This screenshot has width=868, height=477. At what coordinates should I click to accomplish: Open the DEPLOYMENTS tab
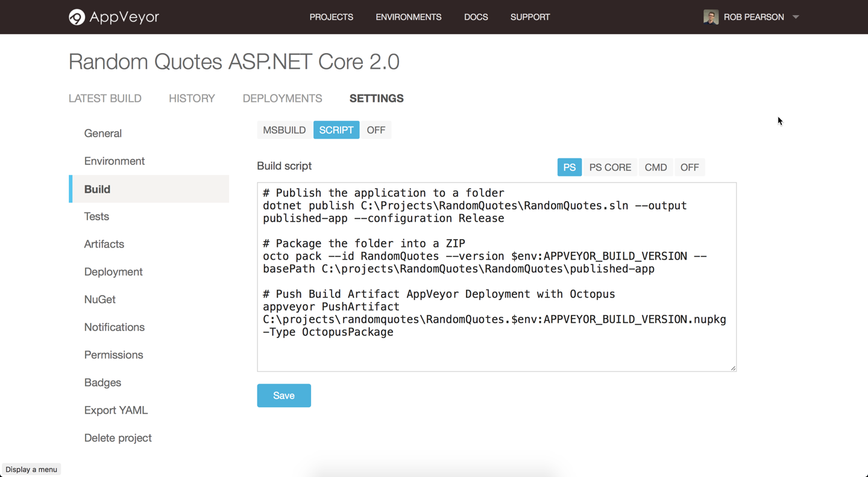(282, 98)
